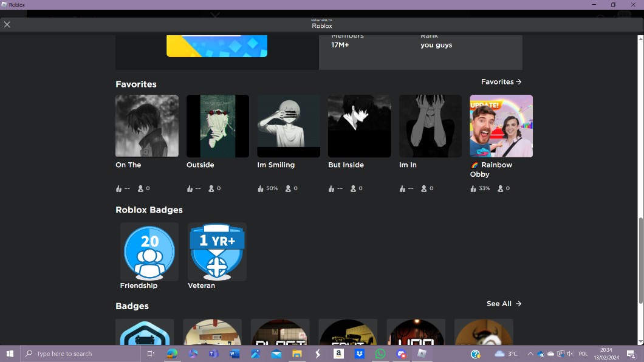
Task: Show hidden system tray icons chevron
Action: 530,353
